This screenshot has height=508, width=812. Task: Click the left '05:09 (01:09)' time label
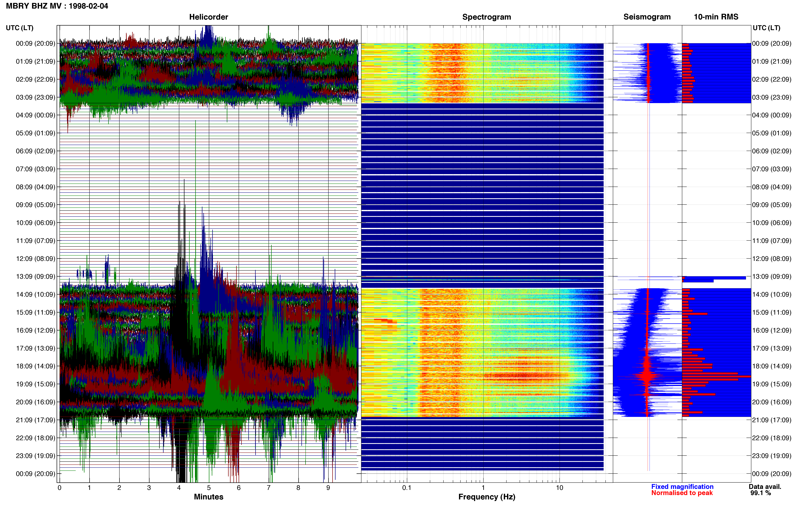[x=36, y=133]
